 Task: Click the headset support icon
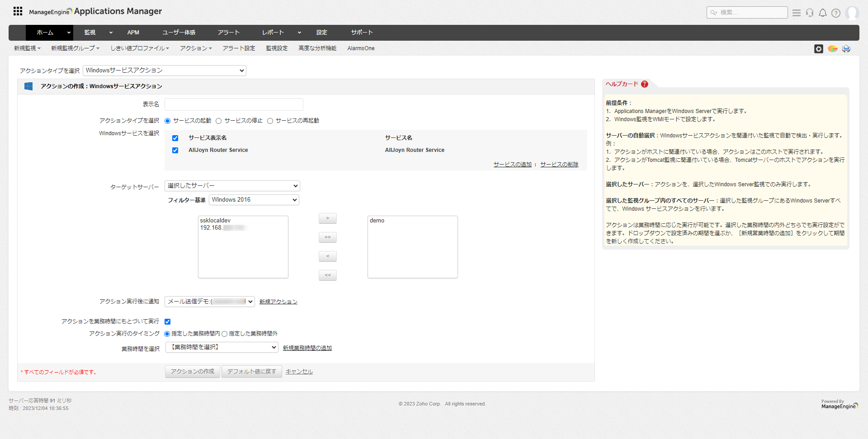pyautogui.click(x=810, y=13)
